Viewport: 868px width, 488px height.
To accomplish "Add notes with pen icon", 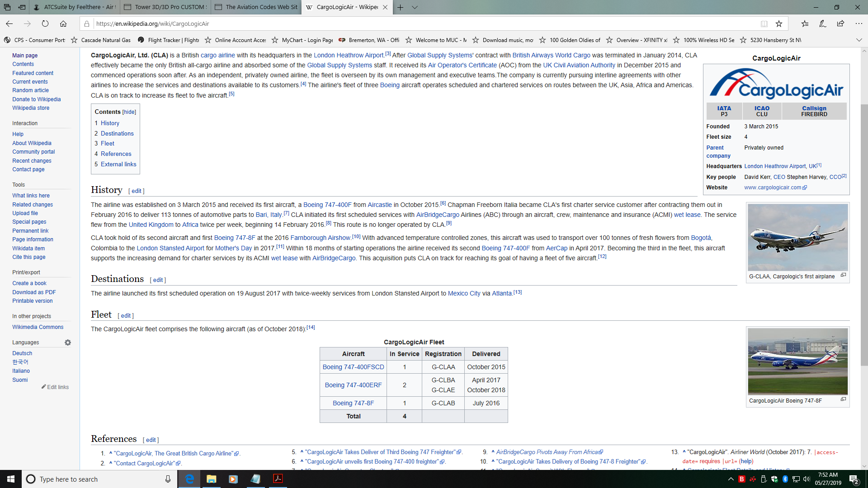I will tap(823, 23).
